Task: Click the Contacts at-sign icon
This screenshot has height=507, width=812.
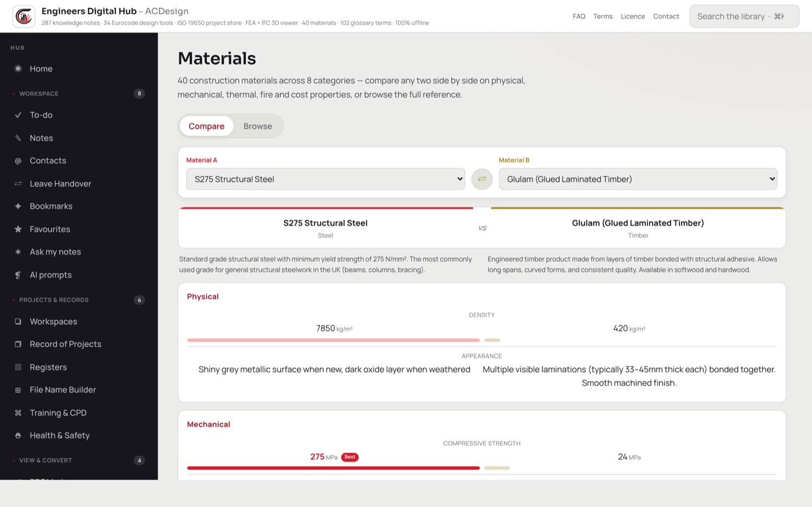Action: coord(18,161)
